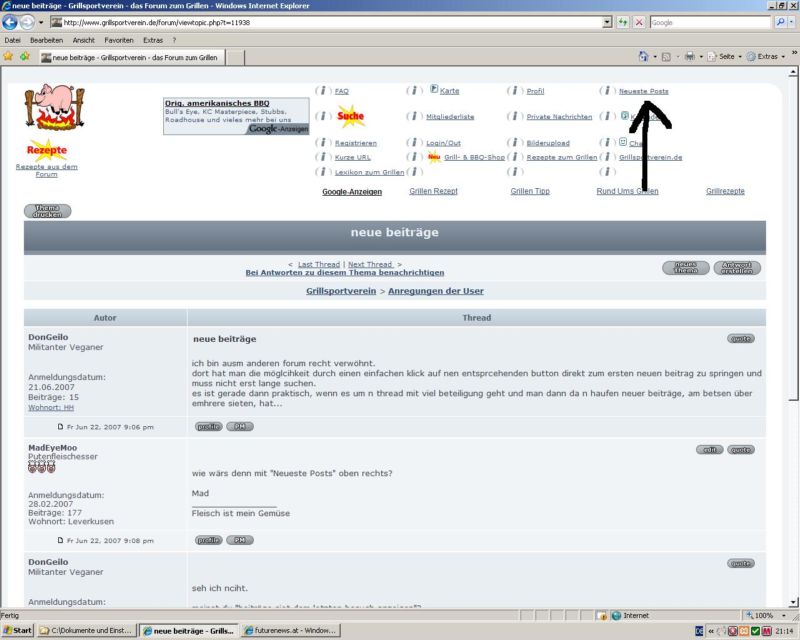Open the Favorites Center star icon
The image size is (800, 640).
coord(8,56)
